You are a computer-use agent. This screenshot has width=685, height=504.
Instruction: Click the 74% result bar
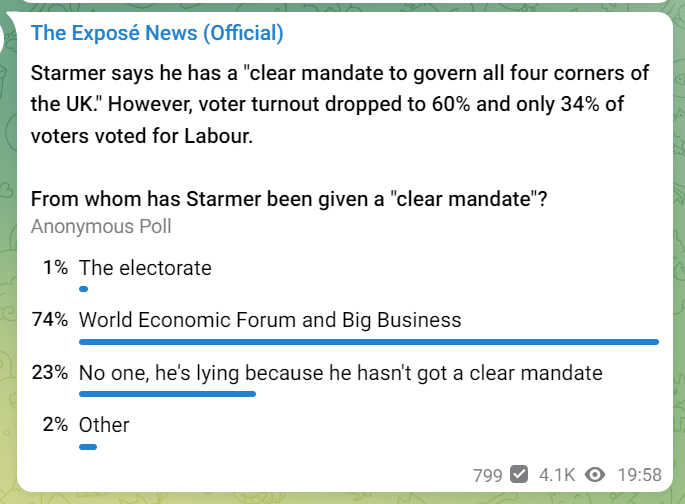[369, 342]
